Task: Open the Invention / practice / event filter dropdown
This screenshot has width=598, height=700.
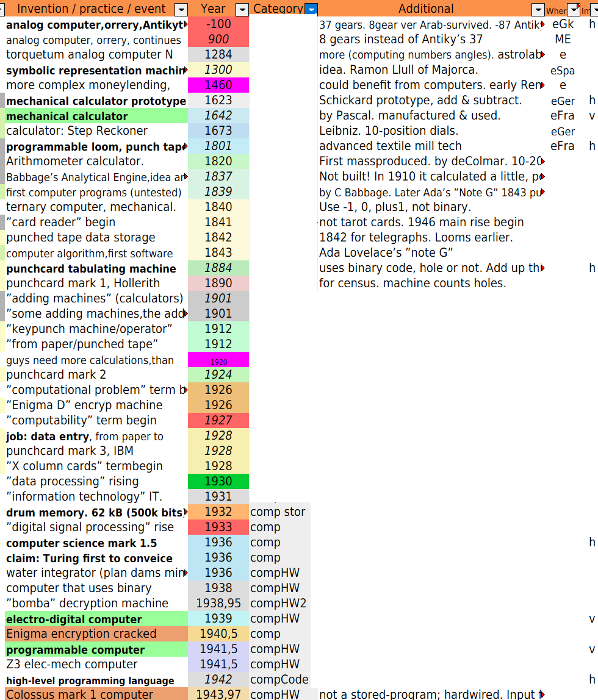Action: 181,9
